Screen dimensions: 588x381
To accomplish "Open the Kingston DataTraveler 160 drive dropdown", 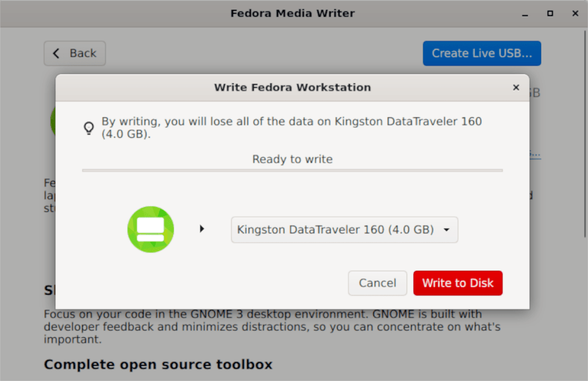I will click(345, 229).
